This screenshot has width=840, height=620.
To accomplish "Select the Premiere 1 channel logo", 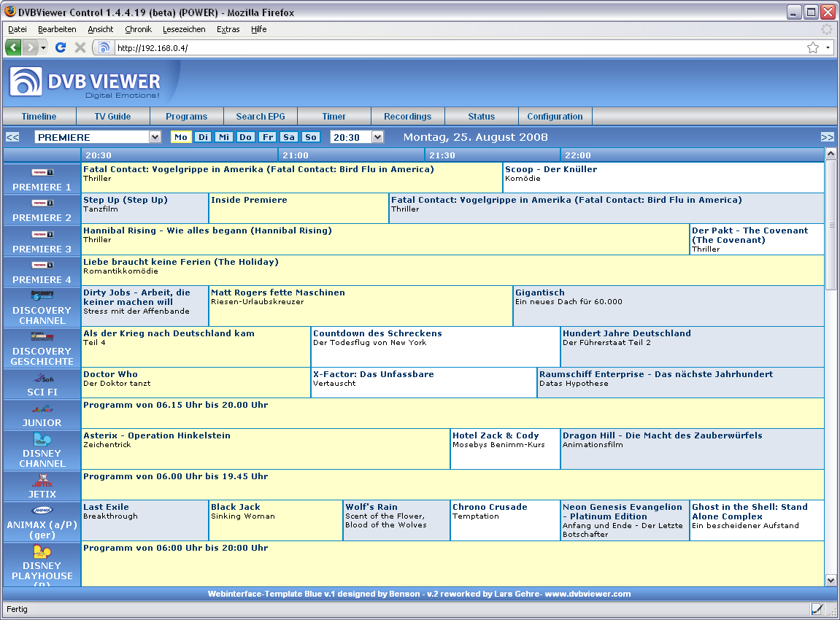I will click(42, 173).
